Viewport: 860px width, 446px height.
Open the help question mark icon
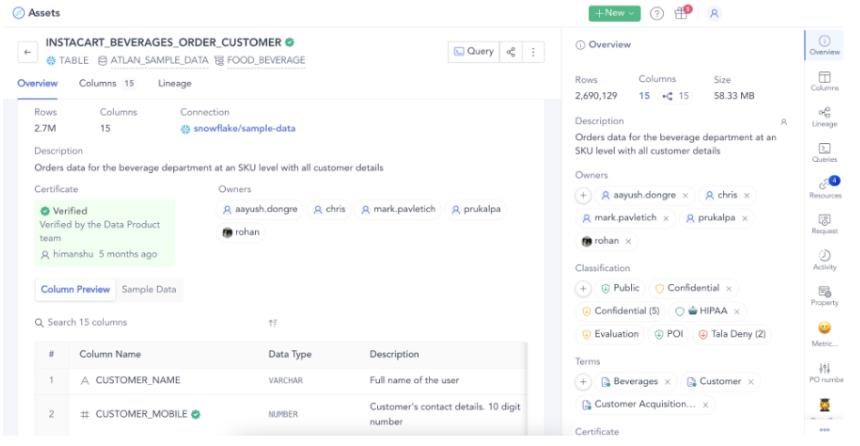(x=657, y=14)
